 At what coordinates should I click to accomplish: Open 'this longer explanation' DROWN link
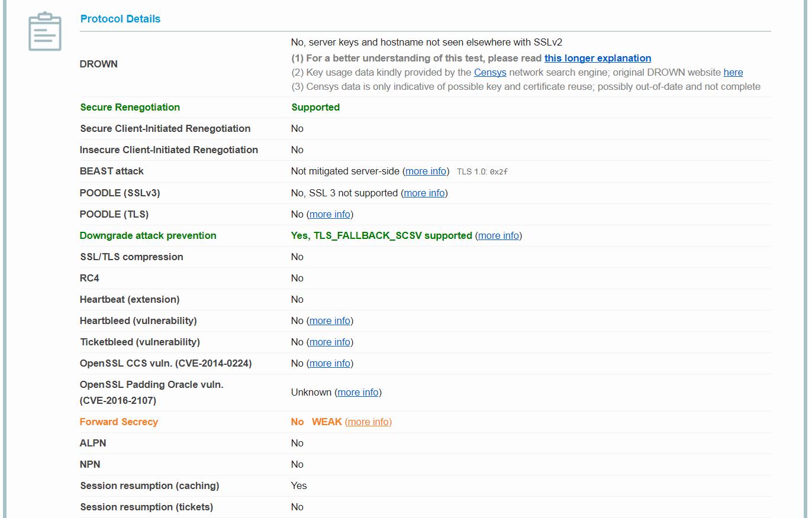[598, 58]
